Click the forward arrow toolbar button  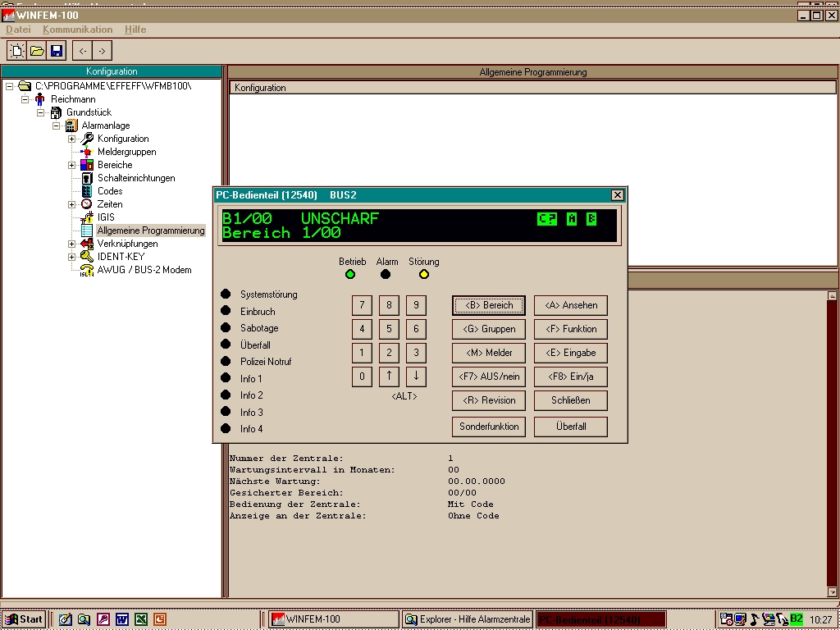click(102, 51)
